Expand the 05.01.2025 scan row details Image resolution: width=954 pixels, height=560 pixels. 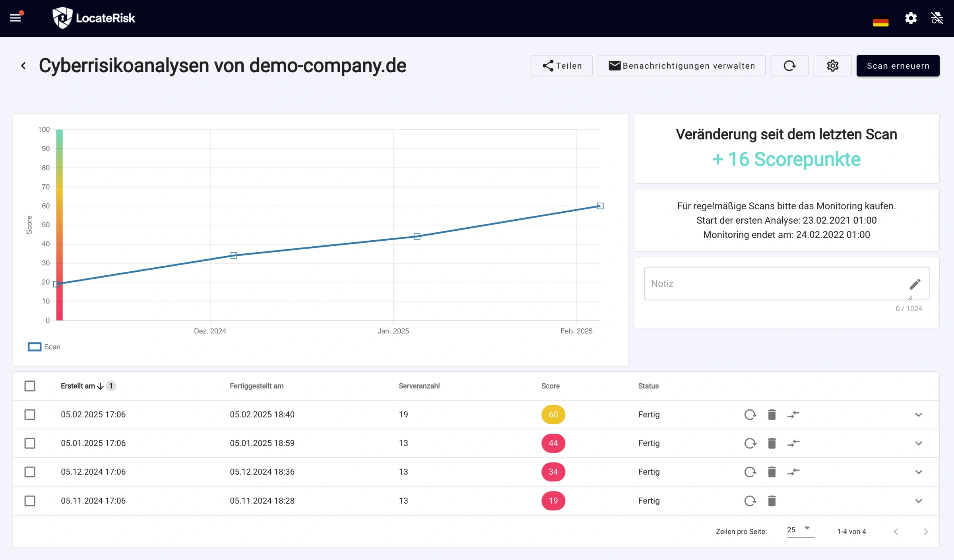click(x=918, y=443)
